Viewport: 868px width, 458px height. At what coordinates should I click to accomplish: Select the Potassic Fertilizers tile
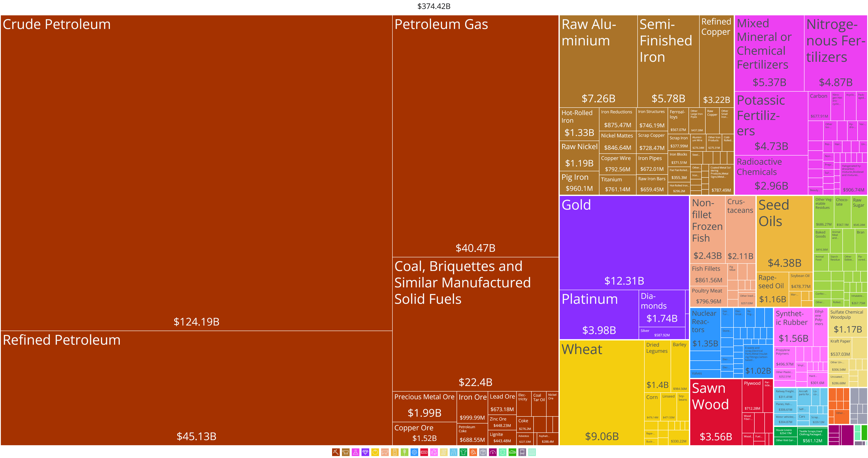pos(771,123)
